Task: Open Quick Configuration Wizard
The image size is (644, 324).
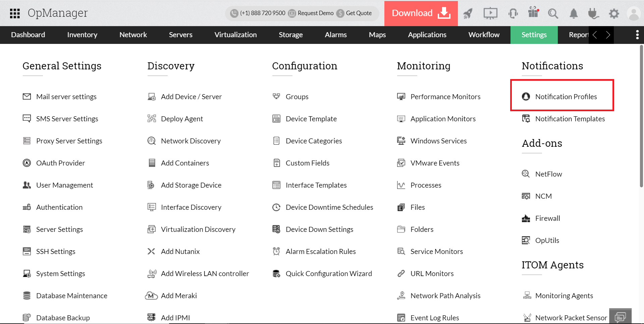Action: coord(329,273)
